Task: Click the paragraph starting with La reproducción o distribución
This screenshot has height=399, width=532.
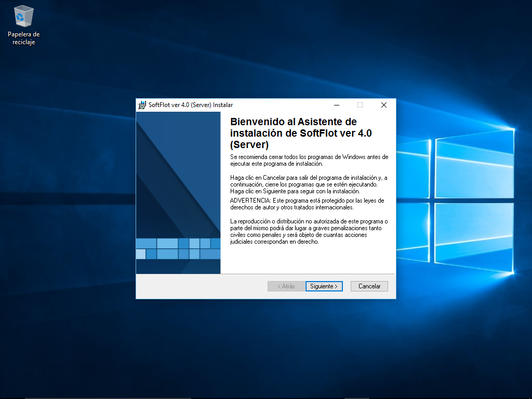Action: click(309, 231)
